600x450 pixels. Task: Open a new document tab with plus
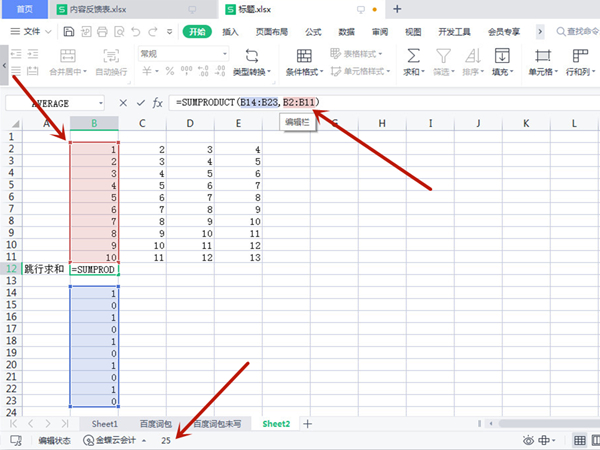[x=397, y=9]
